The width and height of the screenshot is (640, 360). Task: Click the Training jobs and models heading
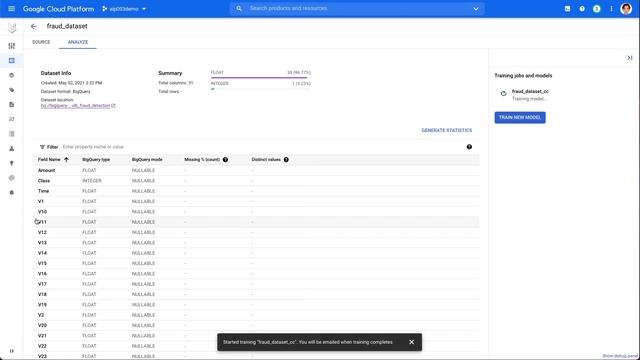(523, 76)
